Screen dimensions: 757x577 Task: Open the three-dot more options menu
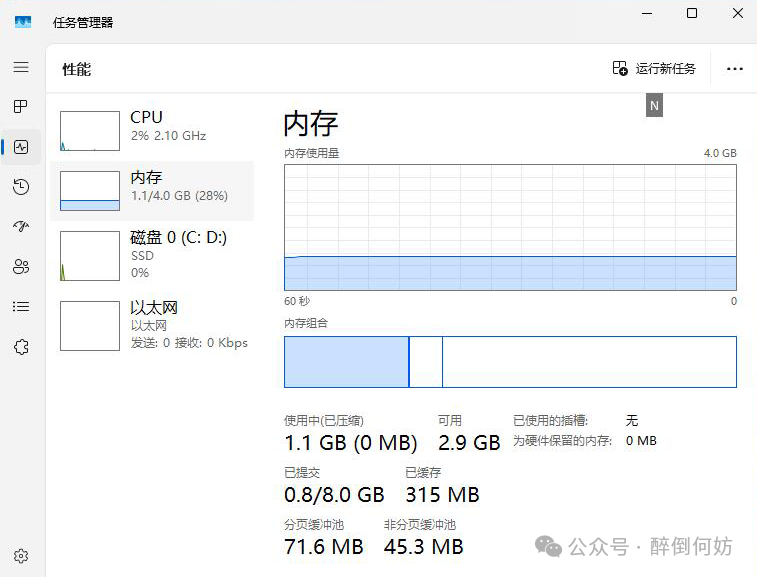tap(735, 69)
